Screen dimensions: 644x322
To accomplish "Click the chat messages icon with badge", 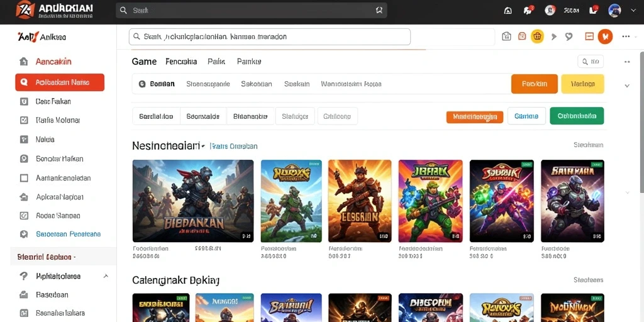I will 528,10.
